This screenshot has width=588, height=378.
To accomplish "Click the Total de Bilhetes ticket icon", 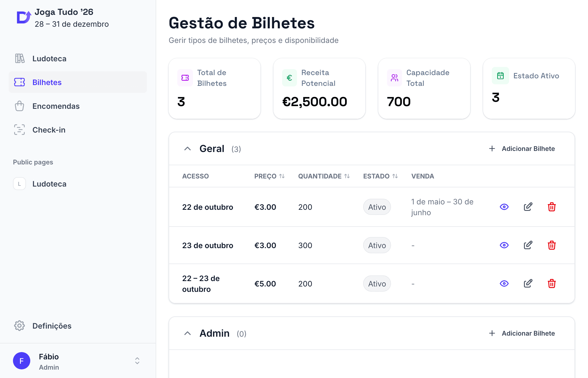I will pos(185,78).
